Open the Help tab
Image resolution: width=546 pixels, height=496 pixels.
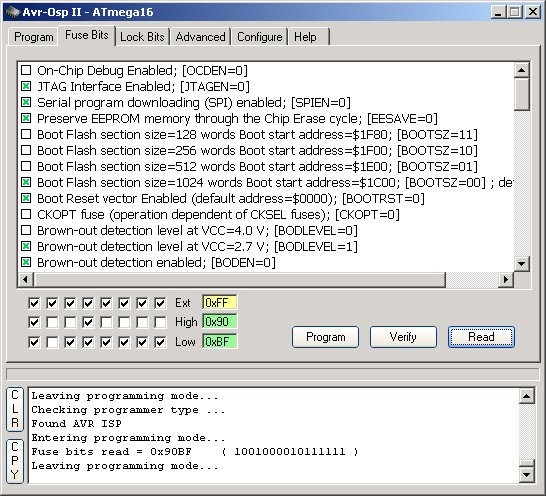point(305,37)
